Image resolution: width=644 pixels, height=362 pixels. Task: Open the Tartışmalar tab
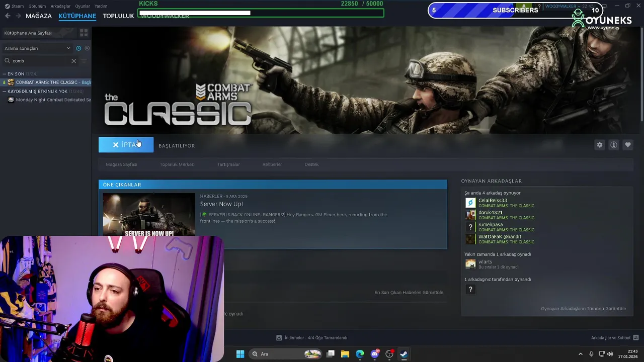(x=228, y=164)
